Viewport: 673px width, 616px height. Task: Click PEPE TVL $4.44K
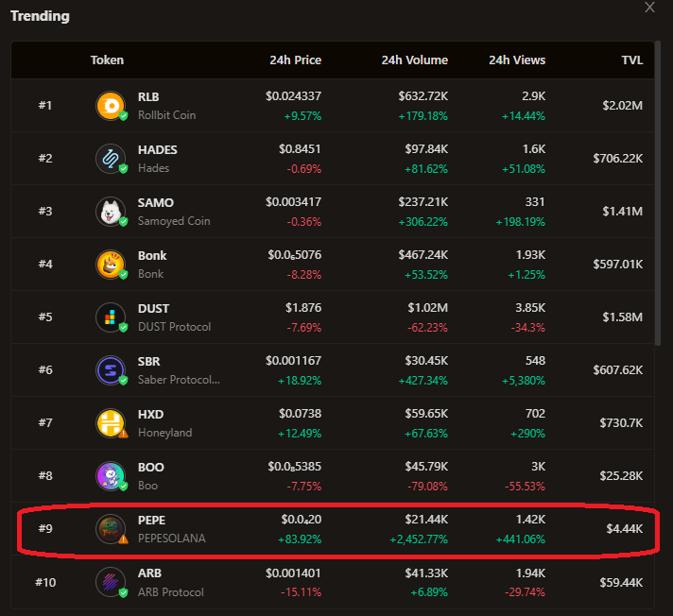coord(625,528)
